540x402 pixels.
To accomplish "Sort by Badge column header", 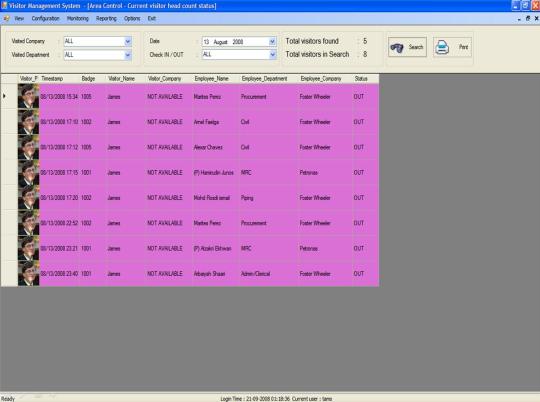I will click(x=93, y=79).
